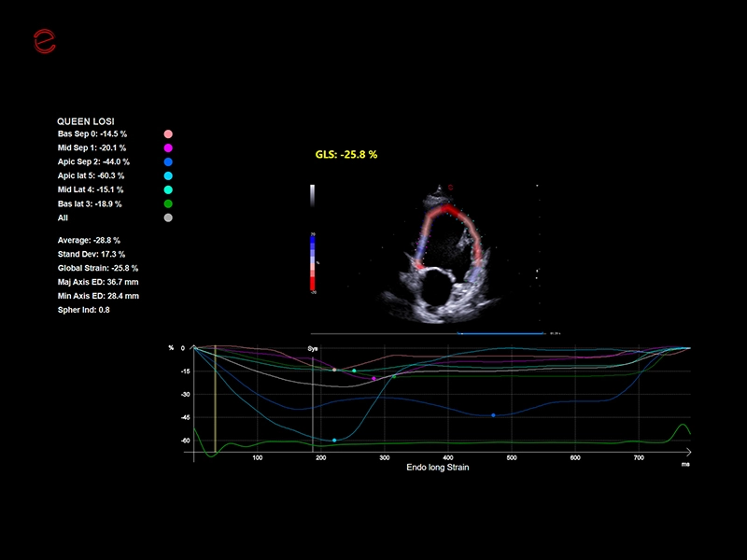
Task: Click the yellow GLS -25.8 % value
Action: point(346,154)
